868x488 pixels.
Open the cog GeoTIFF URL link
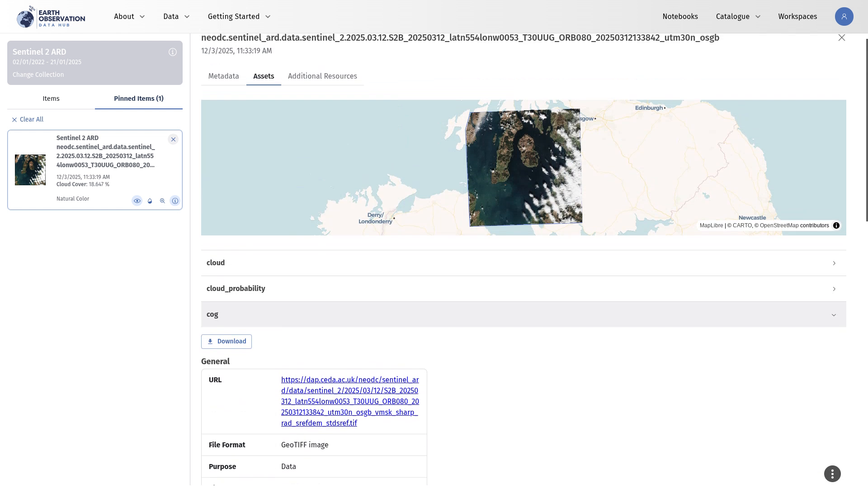349,402
